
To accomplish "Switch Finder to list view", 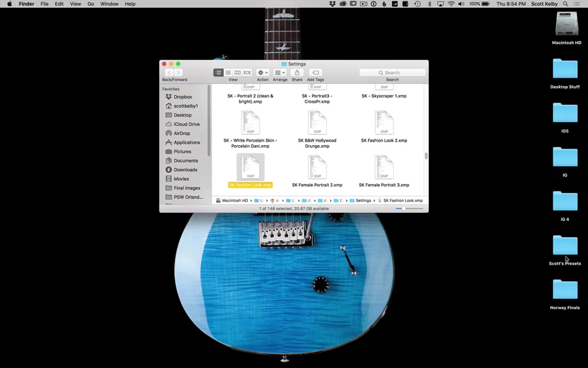I will [228, 73].
